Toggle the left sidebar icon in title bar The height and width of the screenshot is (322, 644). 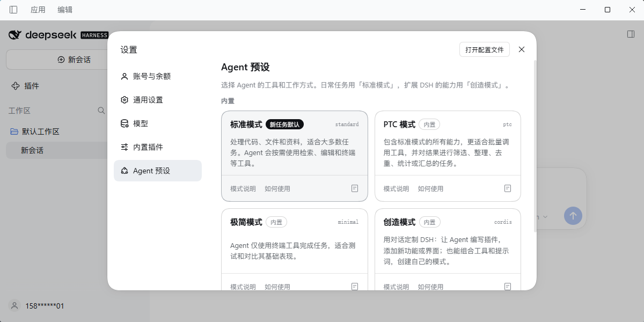[x=13, y=10]
